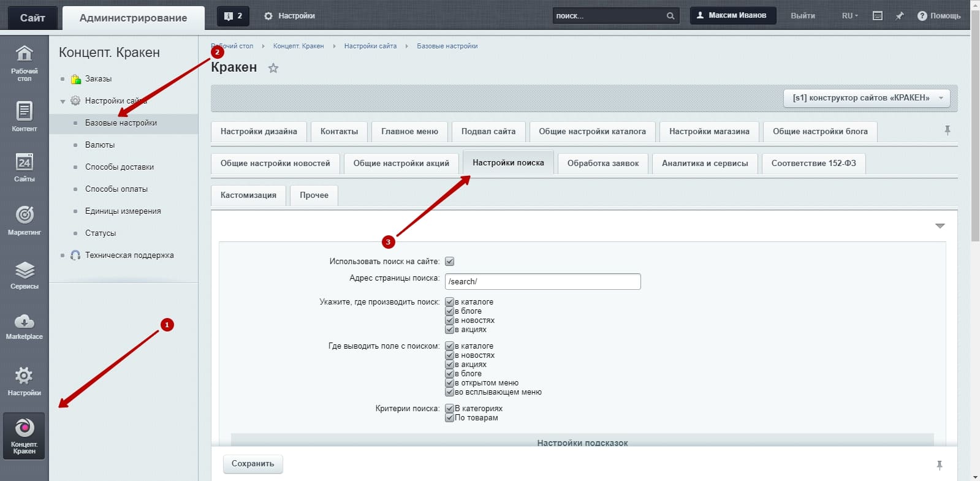Click the Заказы folder icon in tree
980x481 pixels.
(75, 79)
